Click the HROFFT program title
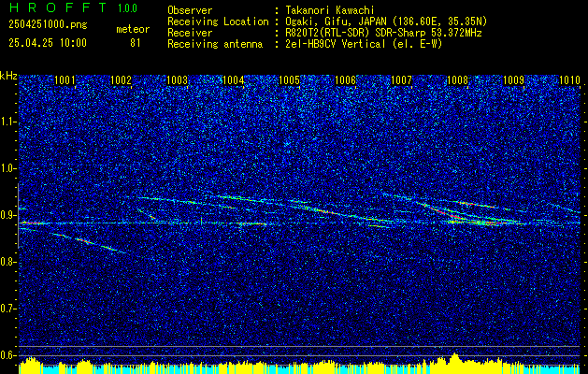 [x=57, y=7]
